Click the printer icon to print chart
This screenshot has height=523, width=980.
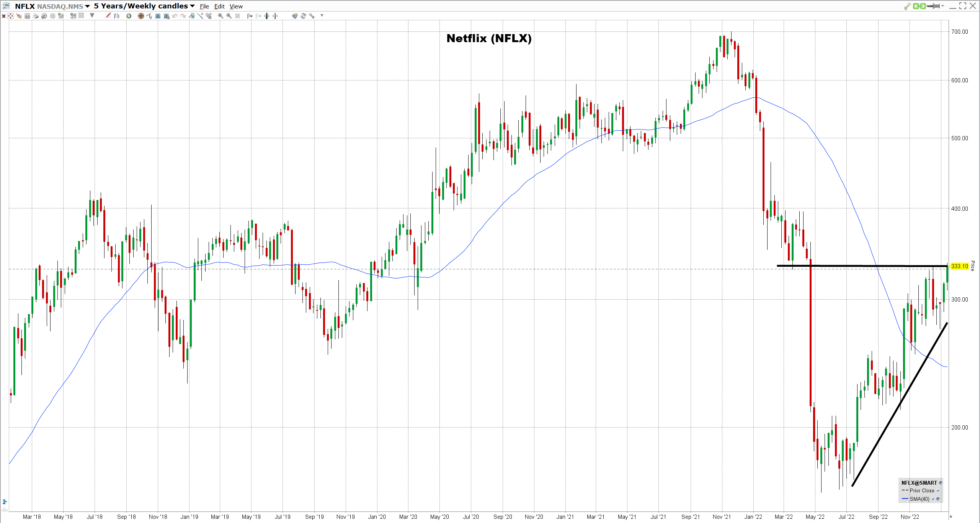[x=36, y=16]
